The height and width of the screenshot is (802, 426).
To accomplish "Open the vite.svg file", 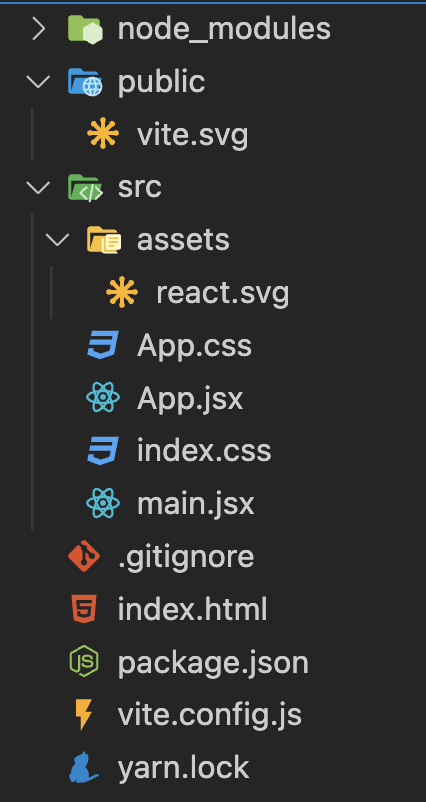I will click(193, 136).
